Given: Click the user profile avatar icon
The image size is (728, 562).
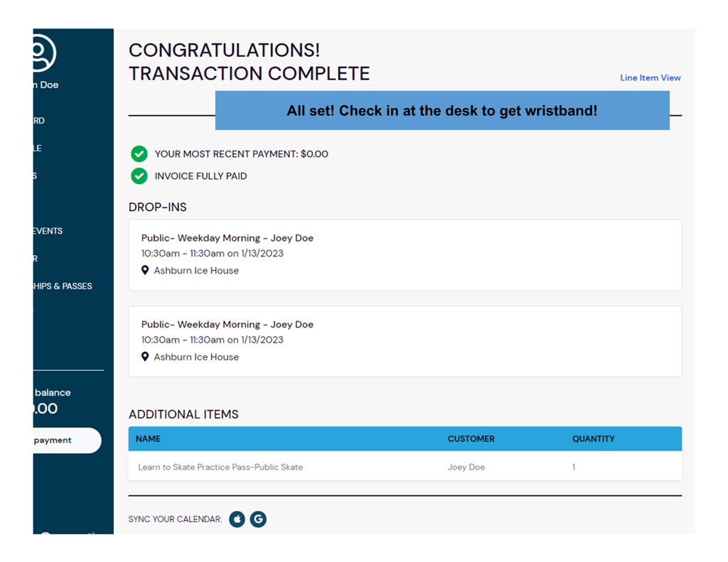Looking at the screenshot, I should click(x=43, y=53).
